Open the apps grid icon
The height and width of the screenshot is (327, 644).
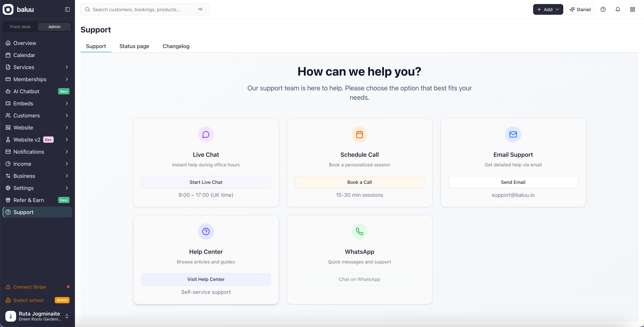pos(633,9)
